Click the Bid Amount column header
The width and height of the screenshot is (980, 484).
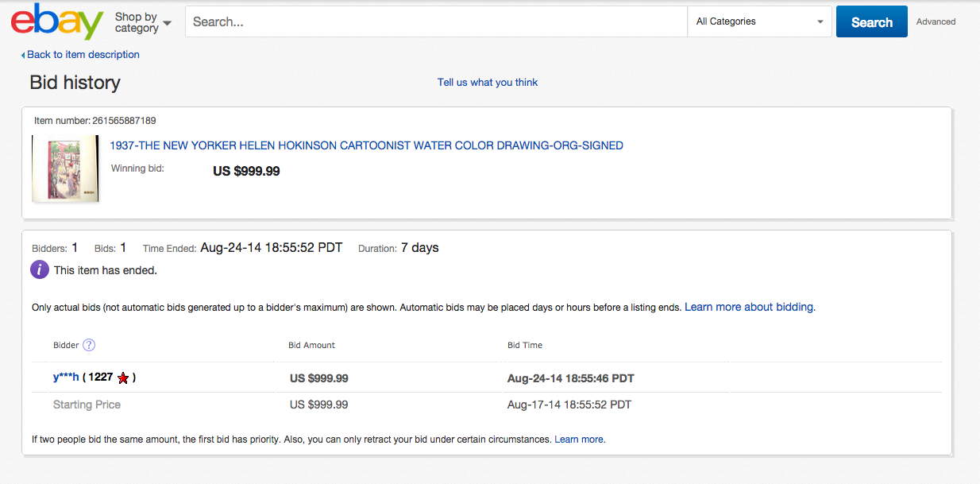[311, 345]
